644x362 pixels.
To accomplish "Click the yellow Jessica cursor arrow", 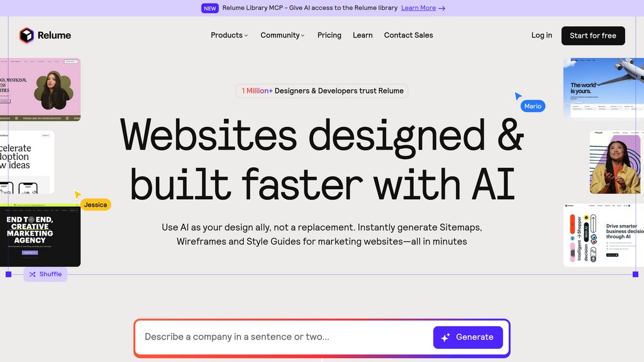I will [77, 194].
